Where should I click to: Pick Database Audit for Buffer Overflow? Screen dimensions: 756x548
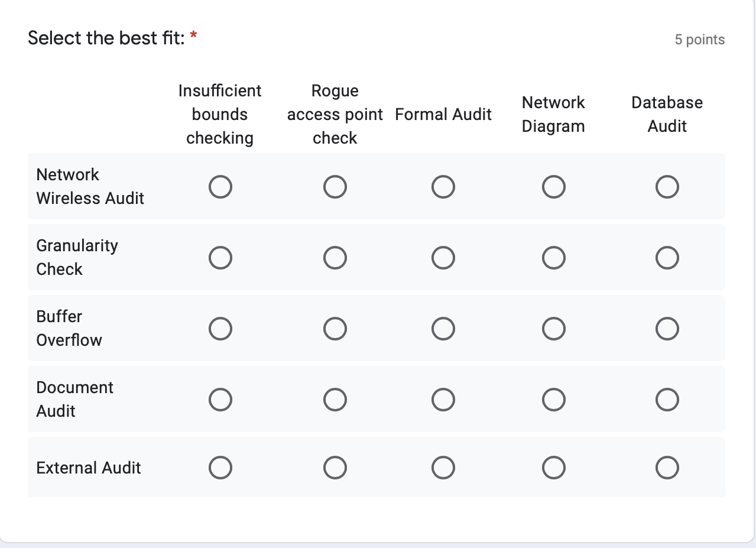(667, 328)
